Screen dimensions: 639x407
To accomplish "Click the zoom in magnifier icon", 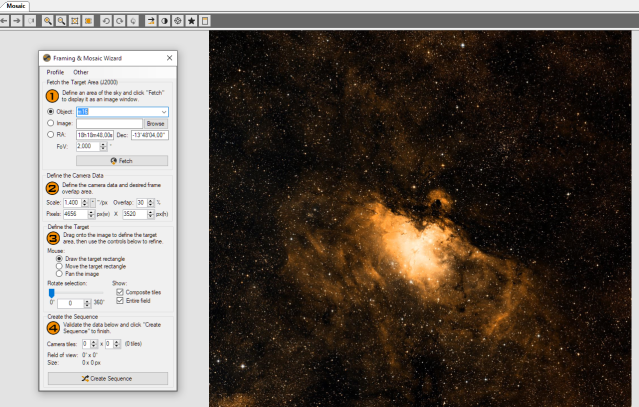I will [48, 20].
